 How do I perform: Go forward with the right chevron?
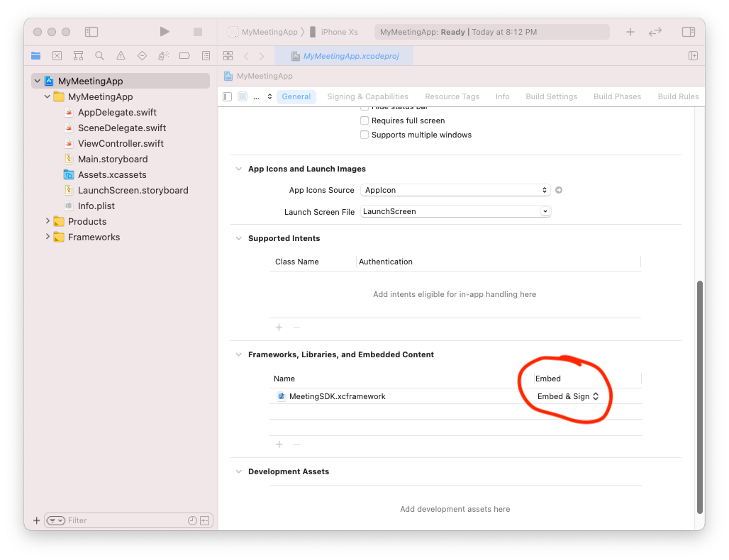coord(262,56)
